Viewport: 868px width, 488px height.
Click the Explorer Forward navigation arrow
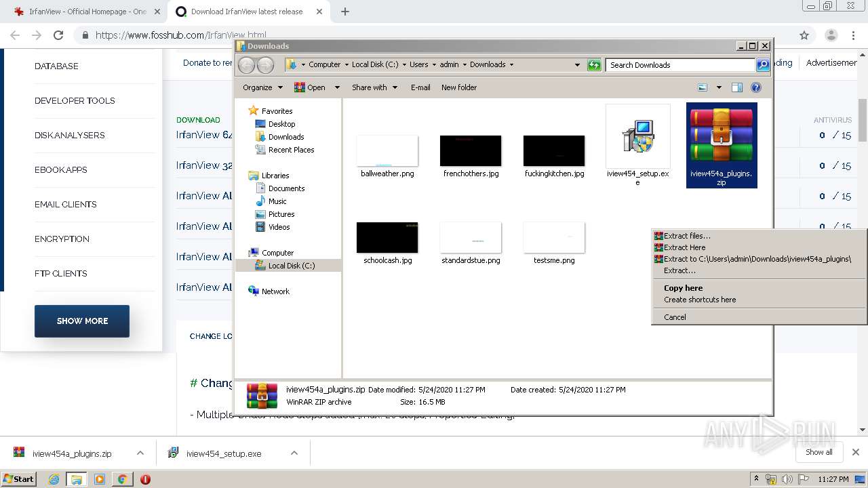coord(266,65)
